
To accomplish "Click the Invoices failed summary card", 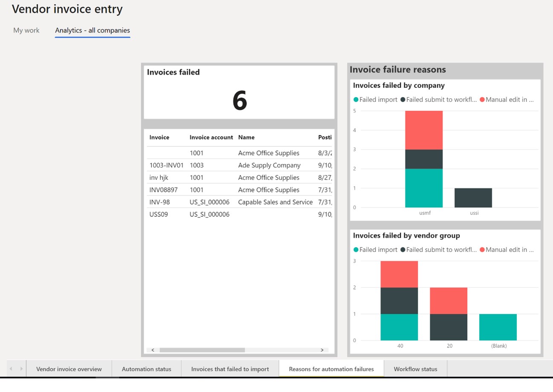I will tap(239, 92).
